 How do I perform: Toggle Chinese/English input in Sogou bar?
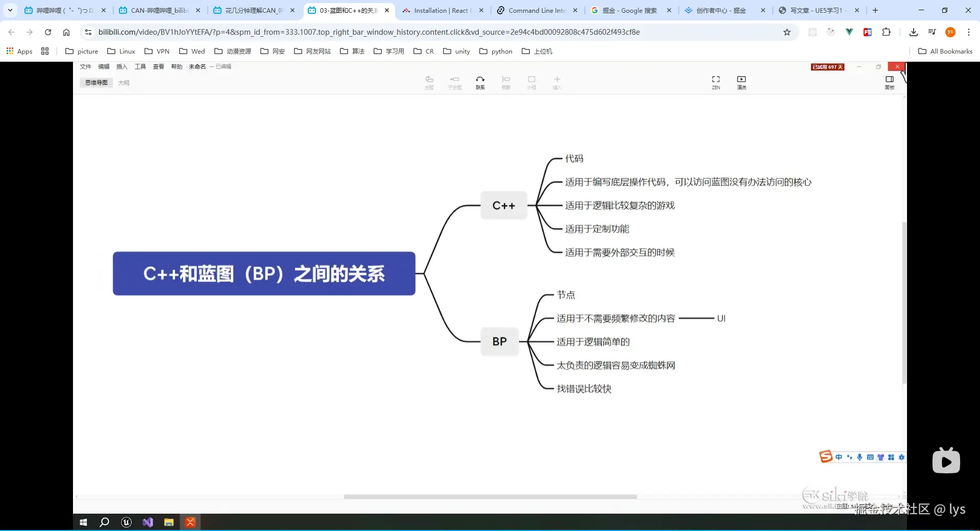[839, 457]
